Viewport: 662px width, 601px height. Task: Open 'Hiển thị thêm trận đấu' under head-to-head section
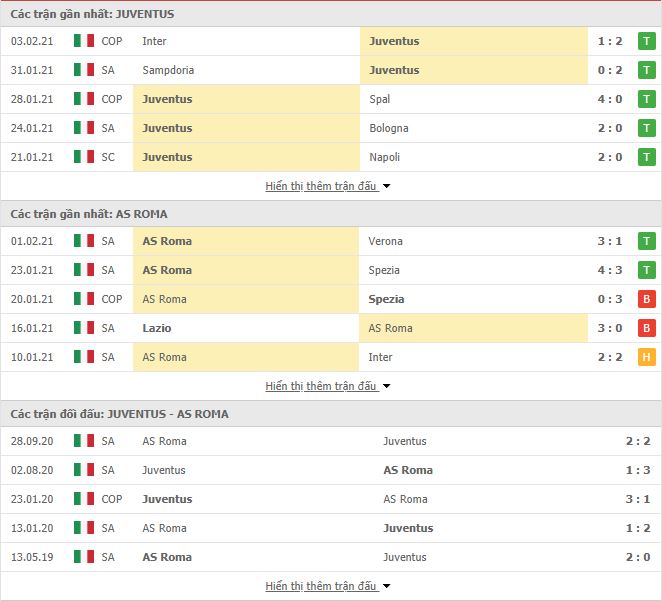(321, 586)
